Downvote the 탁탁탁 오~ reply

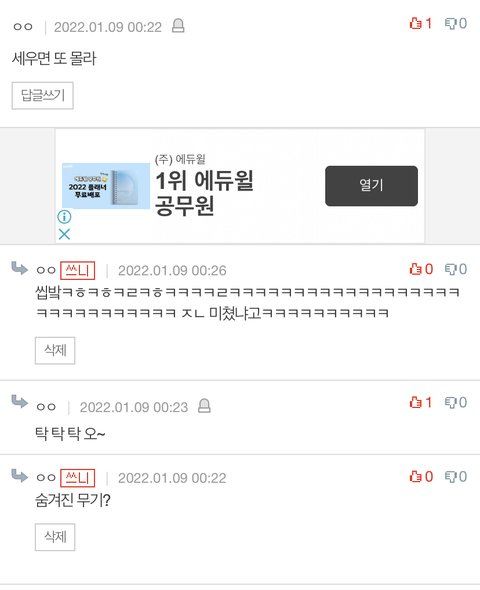(456, 402)
